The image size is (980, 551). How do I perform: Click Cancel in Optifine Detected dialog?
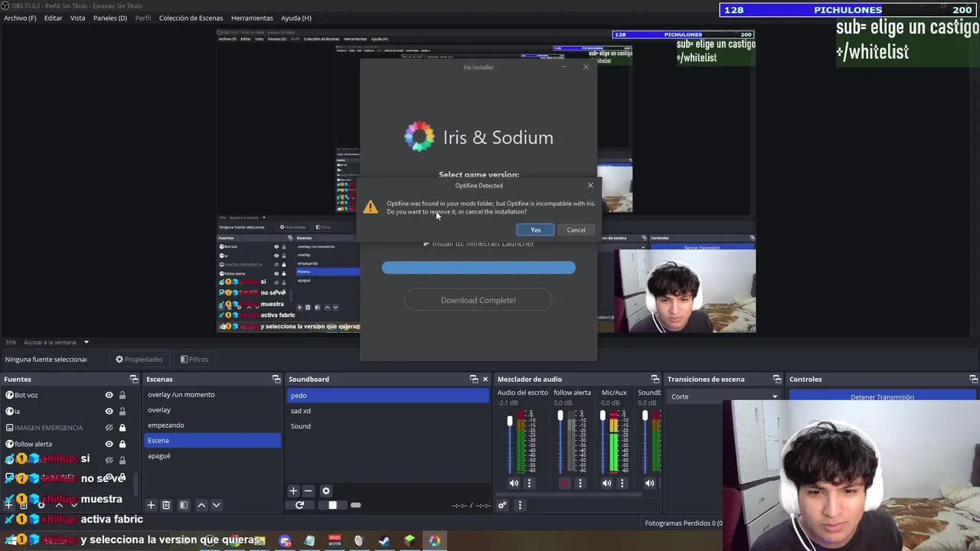pyautogui.click(x=576, y=230)
